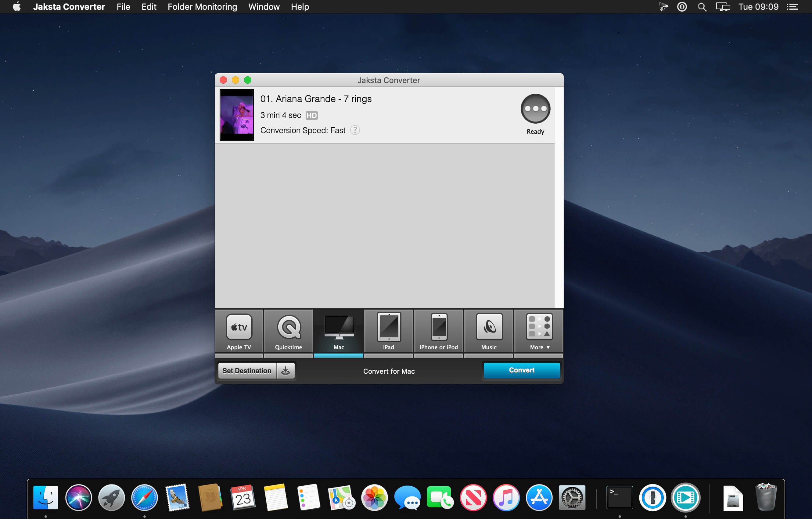This screenshot has height=519, width=812.
Task: Click the '3 min 4 sec' duration text
Action: [281, 115]
